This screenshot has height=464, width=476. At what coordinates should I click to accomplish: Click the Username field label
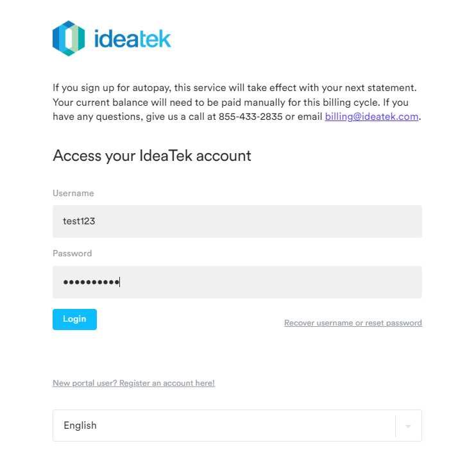coord(73,193)
